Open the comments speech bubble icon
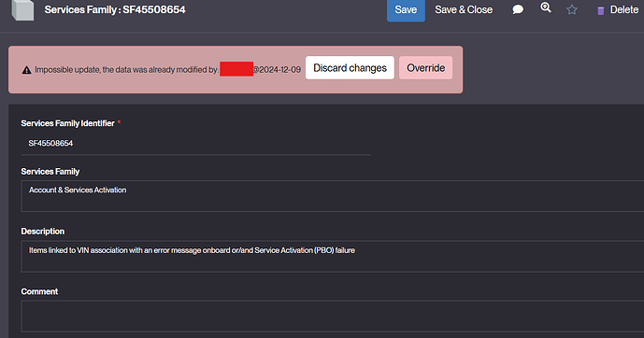Image resolution: width=644 pixels, height=338 pixels. click(x=518, y=9)
